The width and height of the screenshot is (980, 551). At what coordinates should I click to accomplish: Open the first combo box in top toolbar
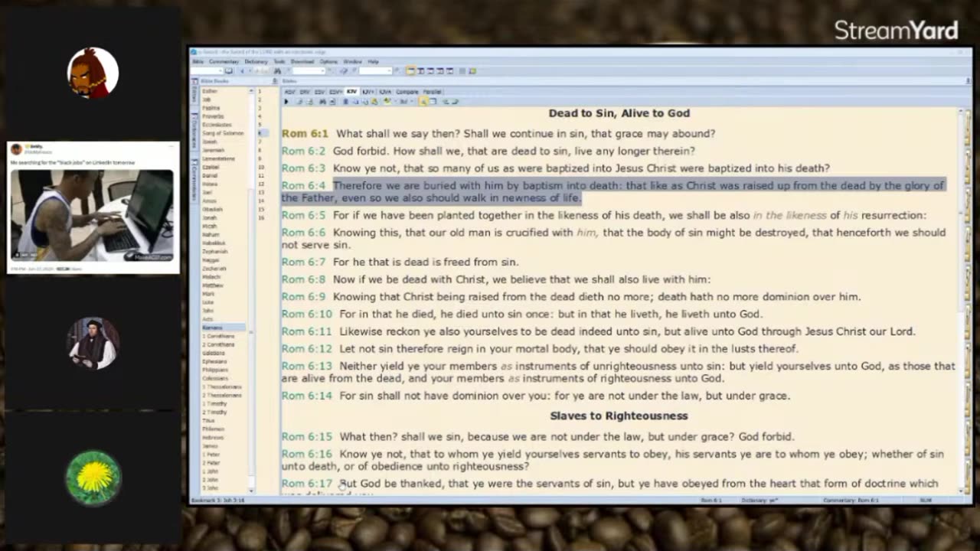coord(207,70)
